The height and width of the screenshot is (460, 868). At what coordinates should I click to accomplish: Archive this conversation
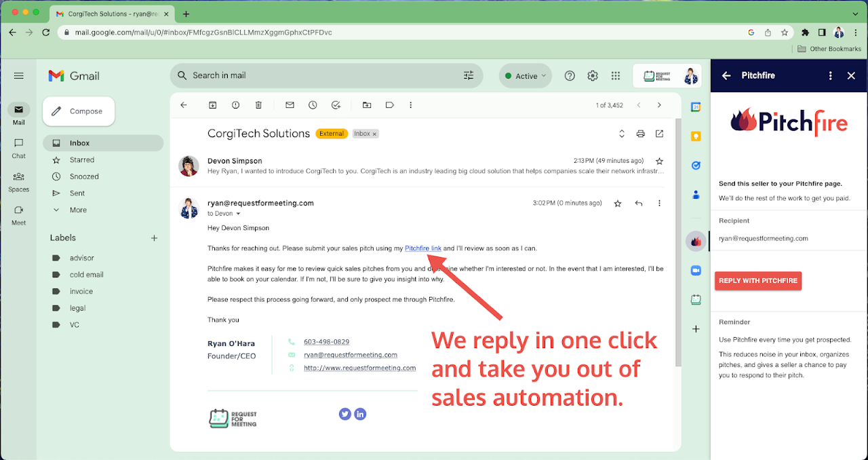pos(212,105)
